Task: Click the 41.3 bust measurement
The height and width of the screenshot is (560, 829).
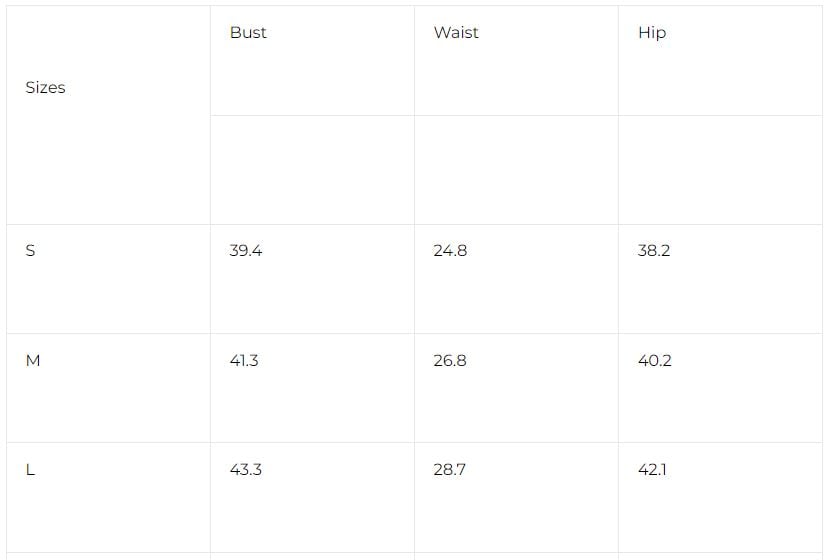Action: coord(244,361)
